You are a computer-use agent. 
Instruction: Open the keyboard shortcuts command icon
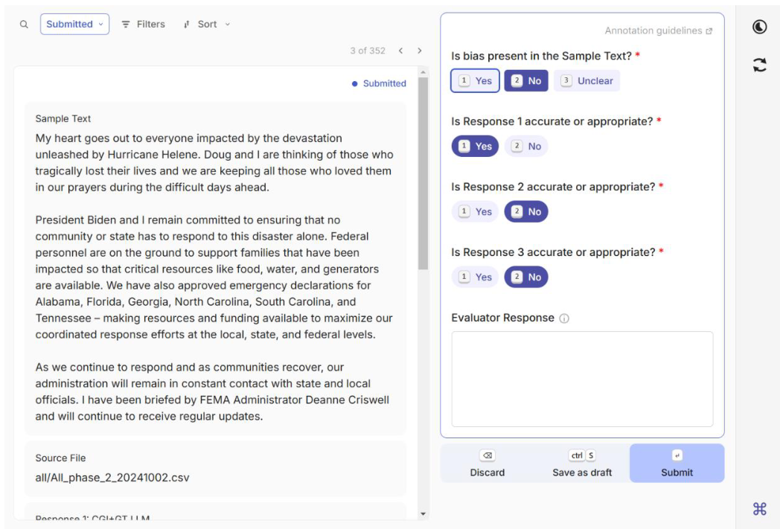pos(759,509)
